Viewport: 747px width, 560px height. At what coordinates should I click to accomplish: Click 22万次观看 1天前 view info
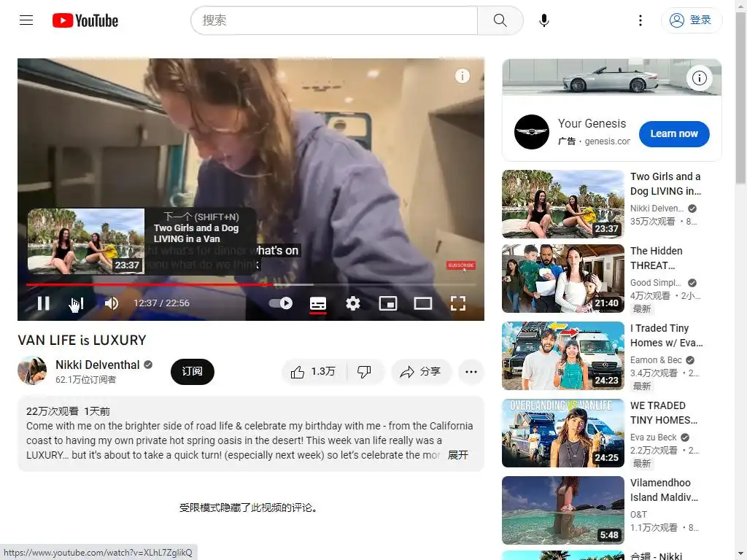point(68,411)
